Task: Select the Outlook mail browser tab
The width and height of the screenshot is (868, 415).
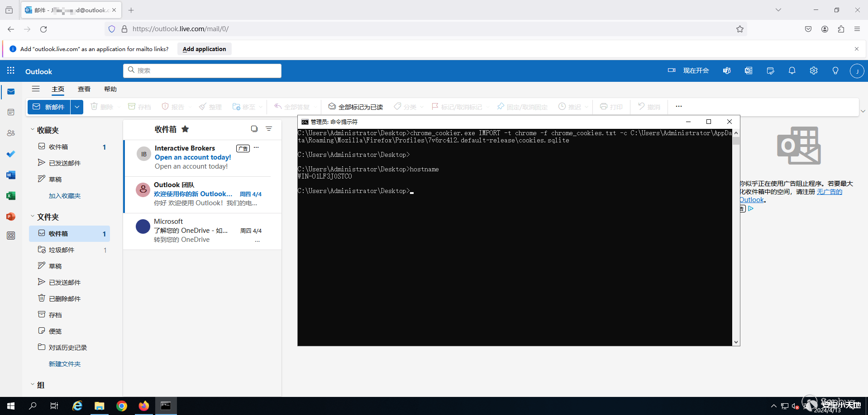Action: point(70,10)
